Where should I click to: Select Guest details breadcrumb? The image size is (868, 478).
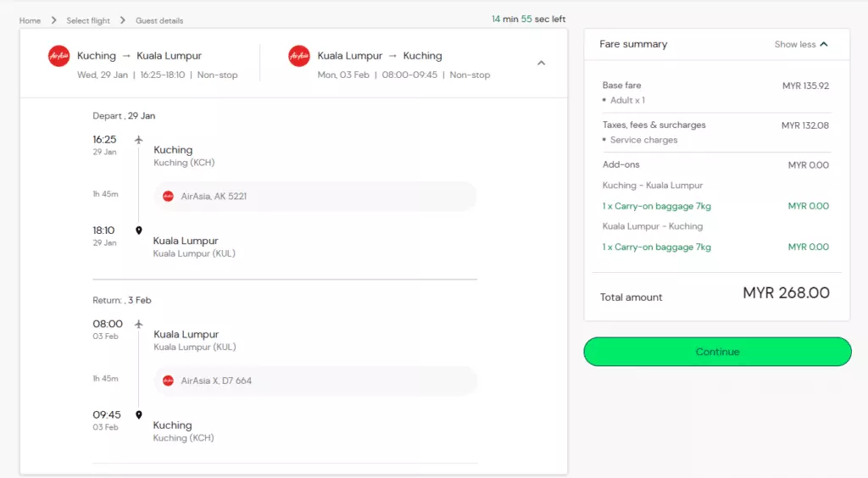(159, 20)
